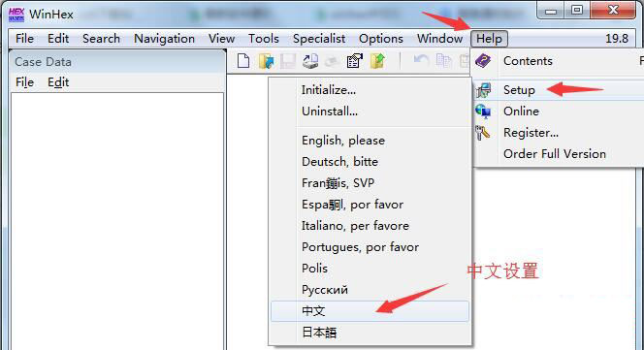
Task: Select 中文 language option
Action: 370,311
